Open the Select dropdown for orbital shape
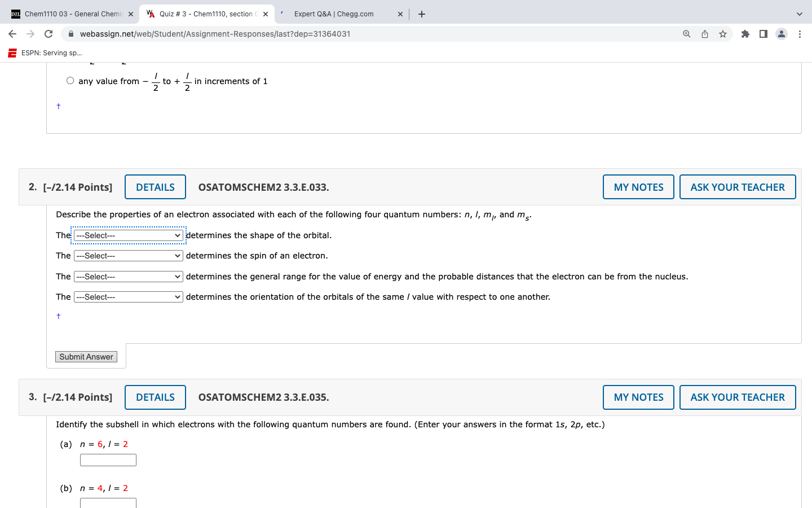The width and height of the screenshot is (812, 508). (128, 235)
